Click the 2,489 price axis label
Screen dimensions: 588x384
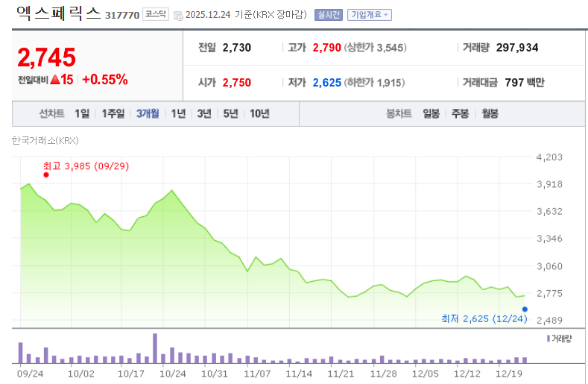click(x=549, y=320)
